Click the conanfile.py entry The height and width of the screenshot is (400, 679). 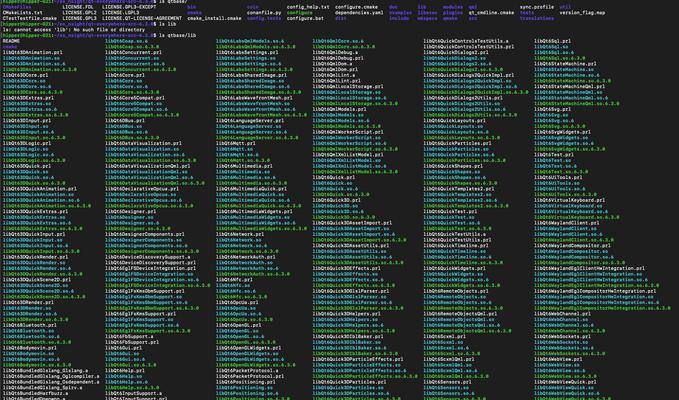click(x=264, y=13)
